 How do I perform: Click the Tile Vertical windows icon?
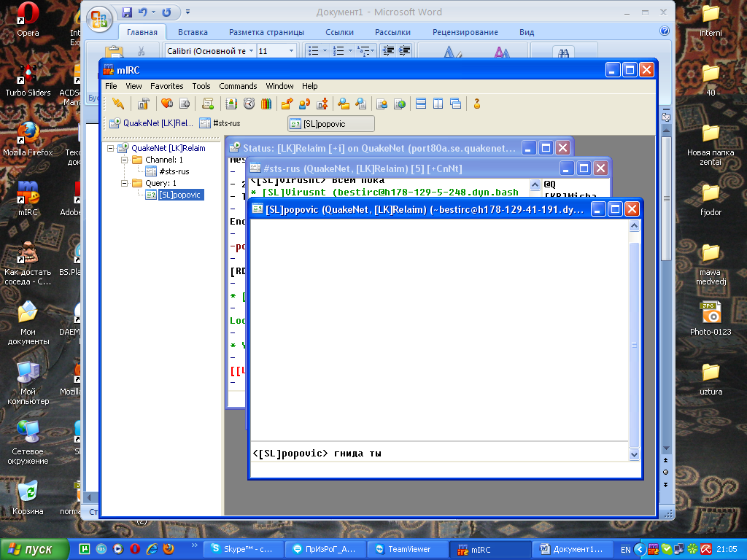[x=438, y=104]
